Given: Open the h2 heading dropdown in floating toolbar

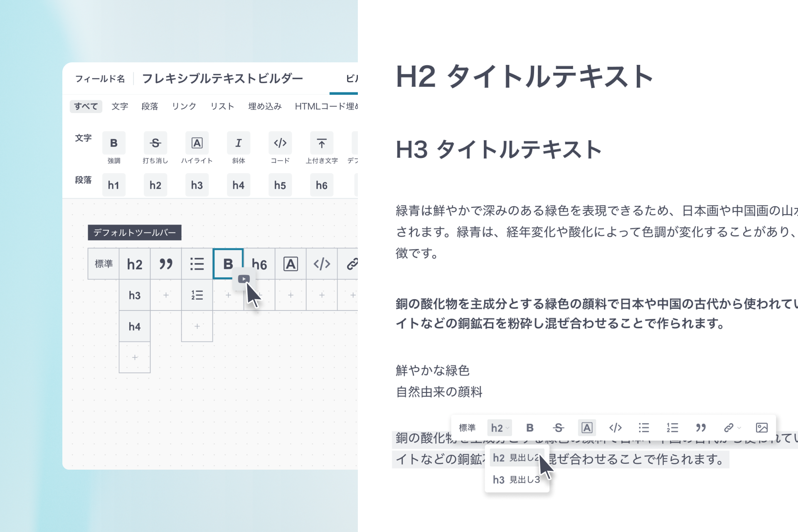Looking at the screenshot, I should tap(499, 428).
